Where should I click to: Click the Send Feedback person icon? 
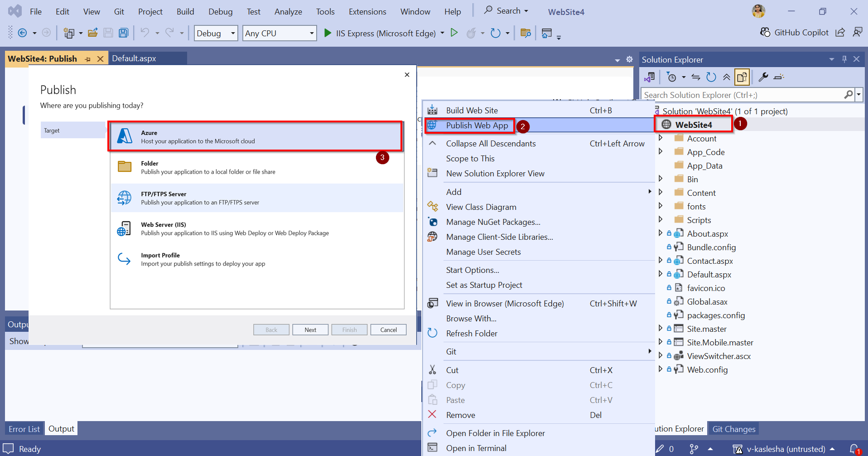(x=857, y=32)
